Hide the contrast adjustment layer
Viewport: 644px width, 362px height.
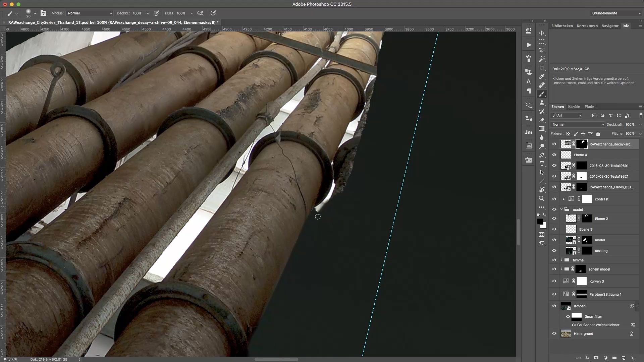point(554,199)
